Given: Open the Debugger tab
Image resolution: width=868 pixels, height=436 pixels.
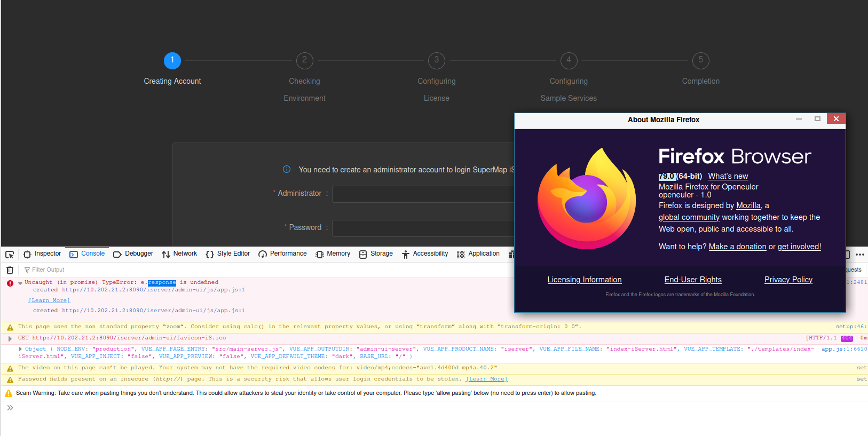Looking at the screenshot, I should click(x=133, y=254).
